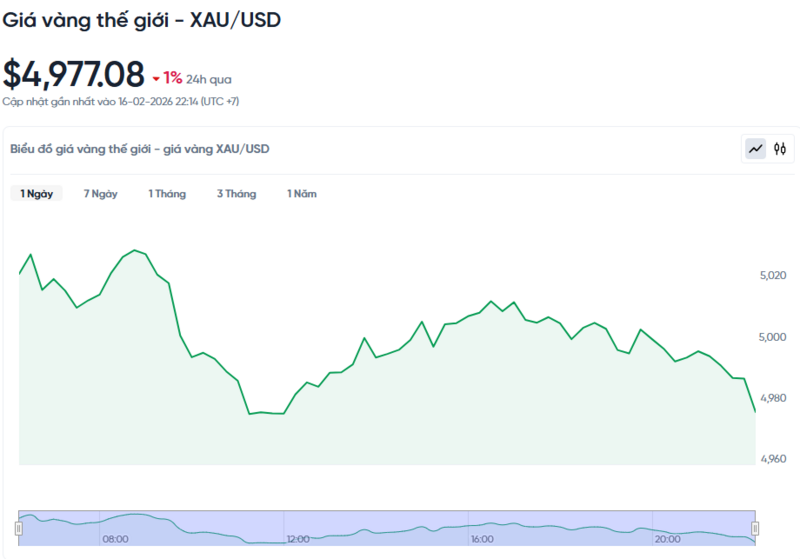This screenshot has height=559, width=800.
Task: Click the right handle of the range navigator
Action: pyautogui.click(x=755, y=527)
